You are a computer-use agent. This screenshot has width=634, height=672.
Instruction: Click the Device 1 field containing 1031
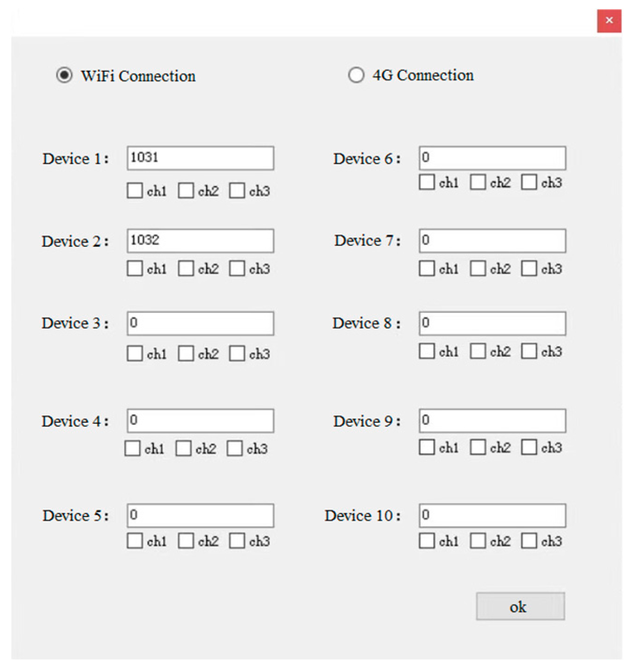click(x=200, y=158)
